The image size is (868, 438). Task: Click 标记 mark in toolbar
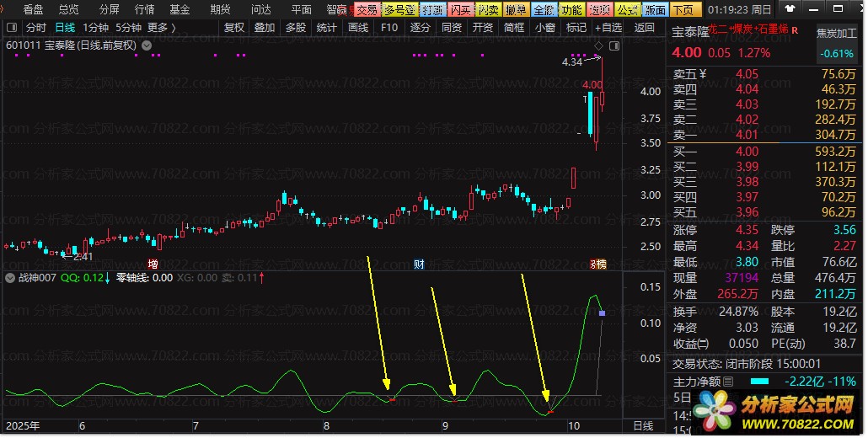[576, 27]
